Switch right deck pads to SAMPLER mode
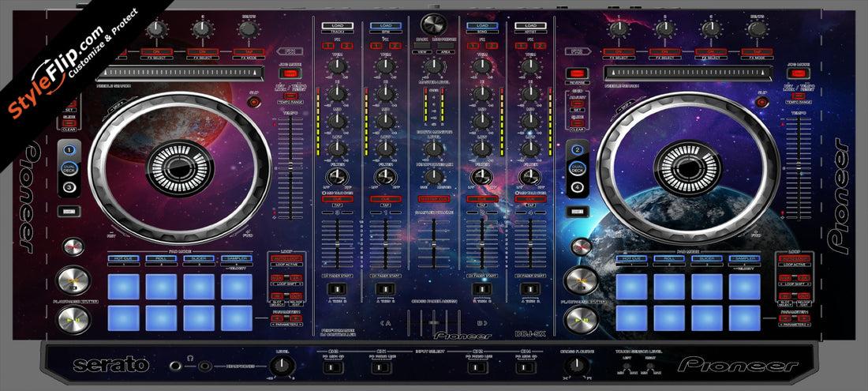Image resolution: width=868 pixels, height=391 pixels. (745, 258)
